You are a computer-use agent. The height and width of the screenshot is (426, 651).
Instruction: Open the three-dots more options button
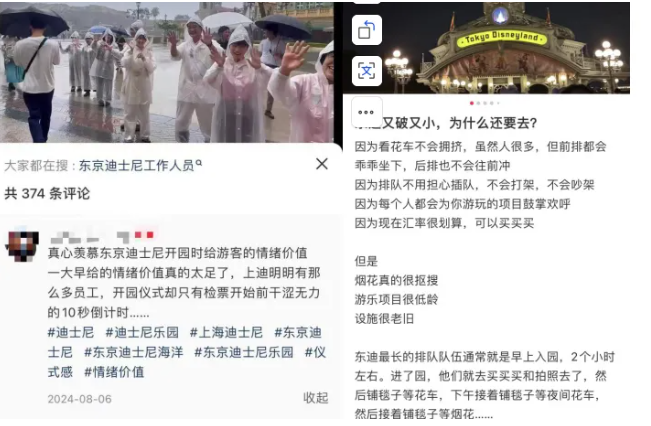367,112
